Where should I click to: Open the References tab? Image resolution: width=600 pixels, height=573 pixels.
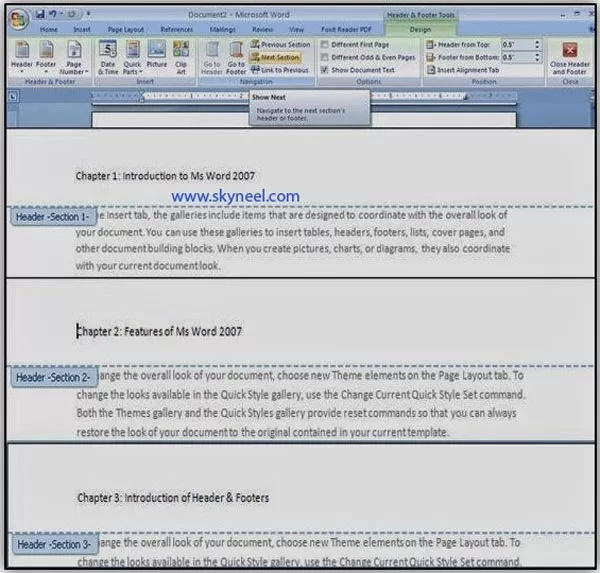pos(177,29)
